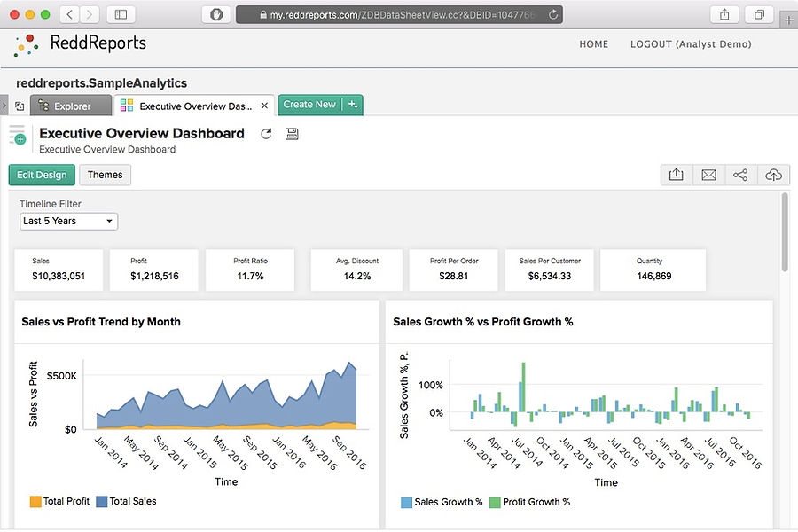Image resolution: width=798 pixels, height=532 pixels.
Task: Toggle the Profit Growth % legend entry
Action: 530,501
